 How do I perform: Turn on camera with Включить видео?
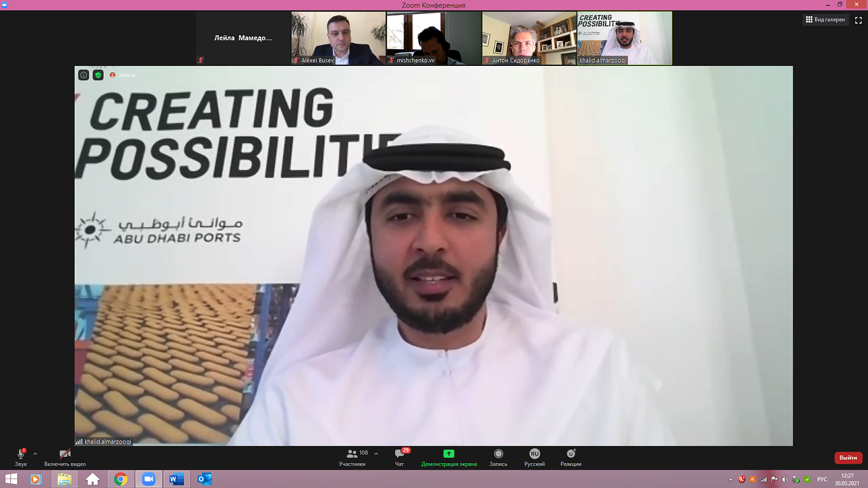65,457
